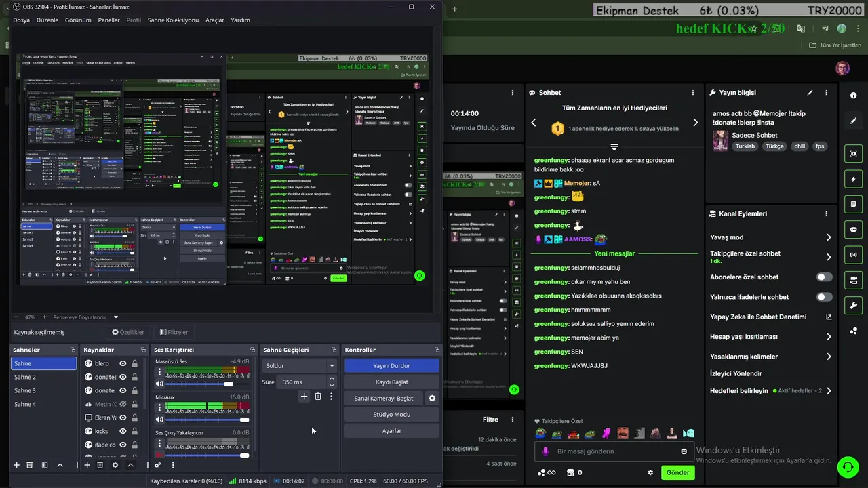Viewport: 868px width, 488px height.
Task: Pop out the Ses Karıştırıcı dock
Action: tap(252, 350)
